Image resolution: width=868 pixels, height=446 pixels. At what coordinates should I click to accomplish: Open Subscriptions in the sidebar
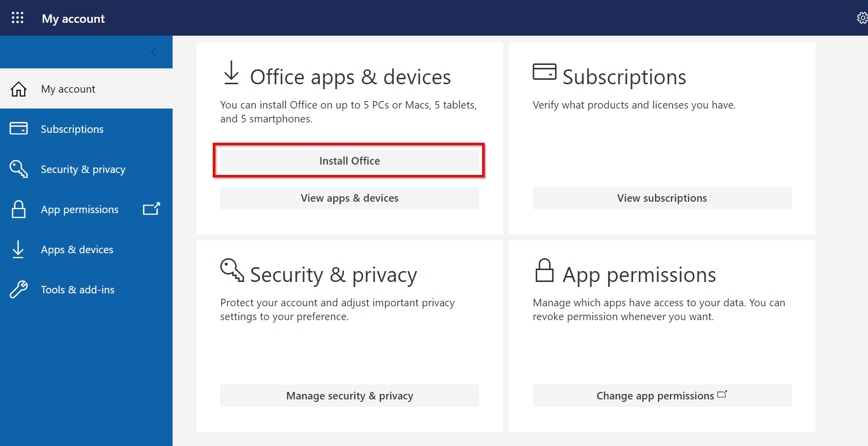click(x=86, y=129)
